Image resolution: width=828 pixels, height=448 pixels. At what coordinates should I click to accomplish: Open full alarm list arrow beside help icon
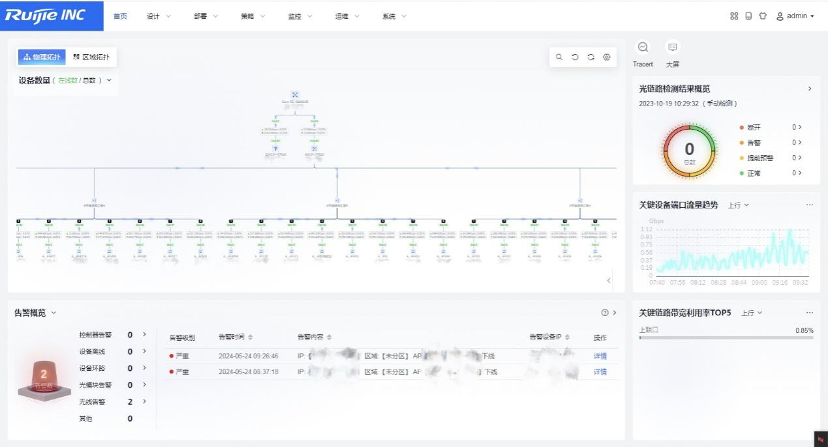[x=615, y=313]
